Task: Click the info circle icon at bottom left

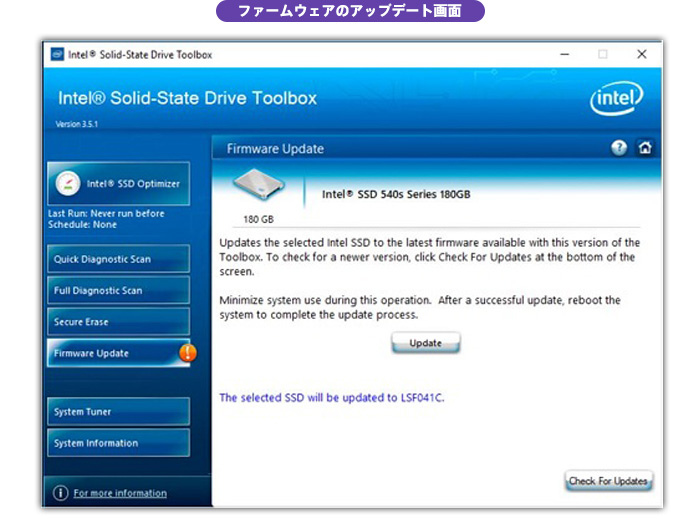Action: click(x=60, y=493)
